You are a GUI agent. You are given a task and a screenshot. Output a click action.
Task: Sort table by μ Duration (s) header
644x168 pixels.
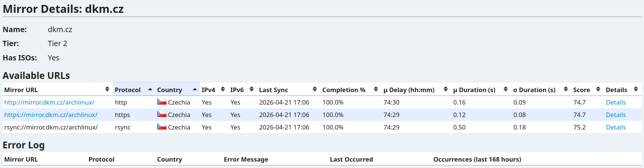[474, 90]
